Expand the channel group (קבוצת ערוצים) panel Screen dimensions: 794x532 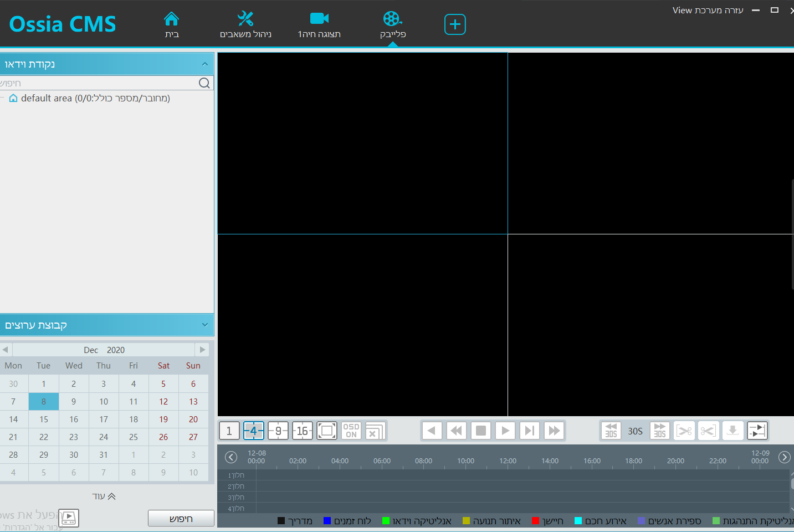(x=205, y=325)
